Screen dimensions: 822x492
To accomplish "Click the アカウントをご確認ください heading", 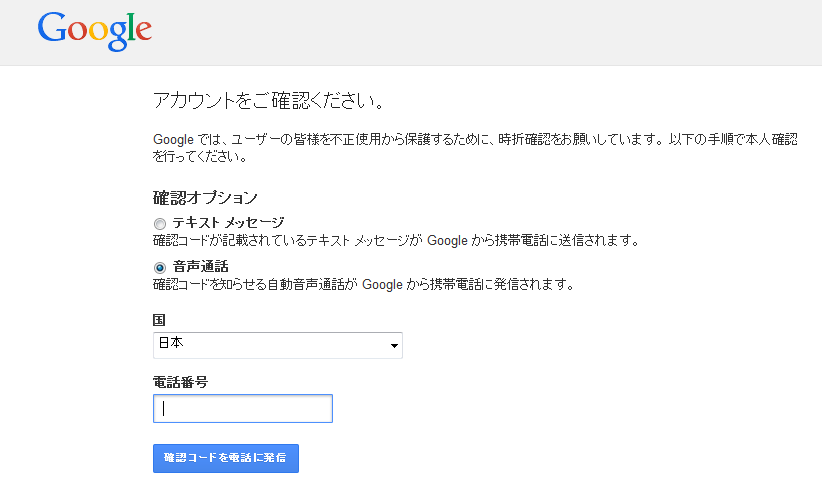I will click(269, 100).
